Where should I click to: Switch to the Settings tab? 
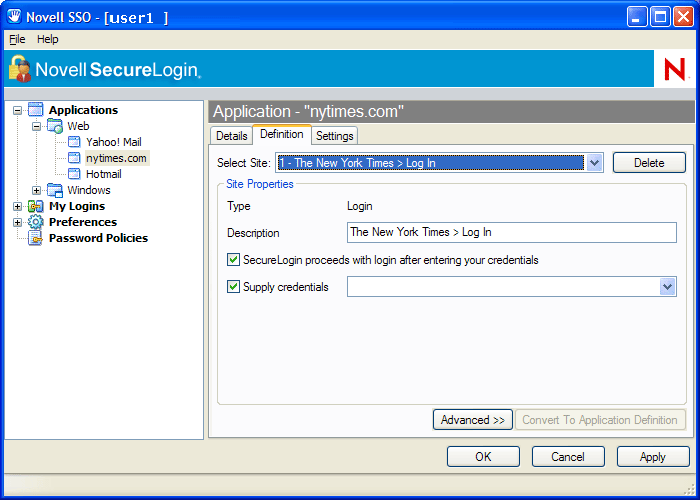[x=334, y=136]
